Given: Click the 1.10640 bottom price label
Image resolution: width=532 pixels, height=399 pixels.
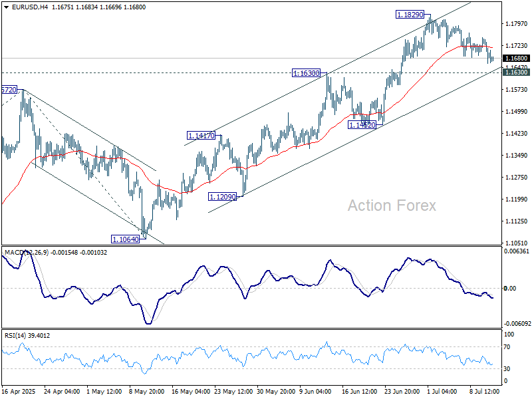Looking at the screenshot, I should 125,239.
